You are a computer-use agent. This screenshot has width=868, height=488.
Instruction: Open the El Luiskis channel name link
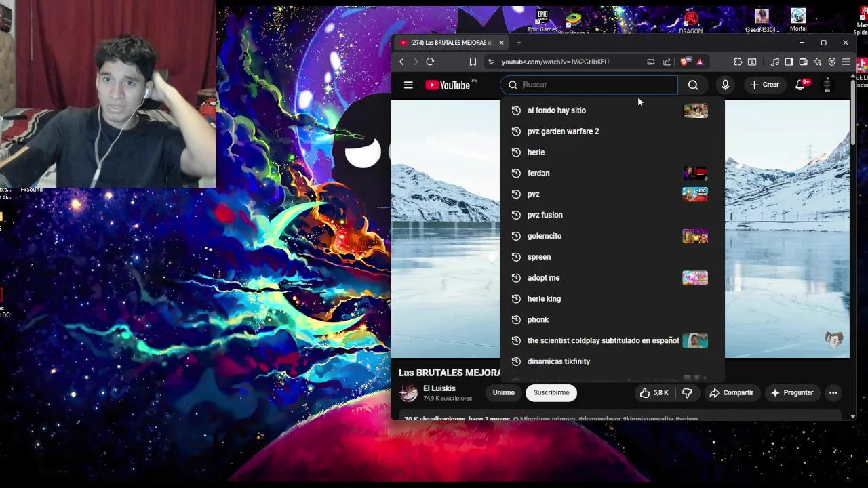click(439, 388)
